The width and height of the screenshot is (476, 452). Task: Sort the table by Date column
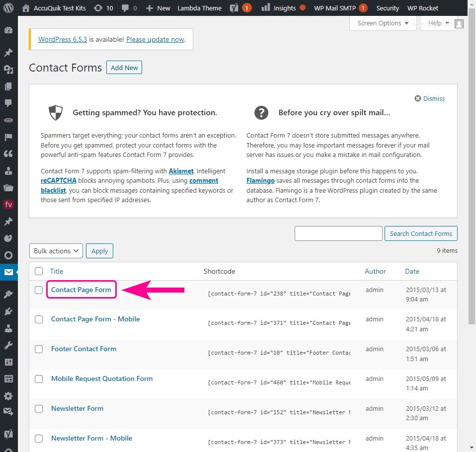[x=412, y=271]
